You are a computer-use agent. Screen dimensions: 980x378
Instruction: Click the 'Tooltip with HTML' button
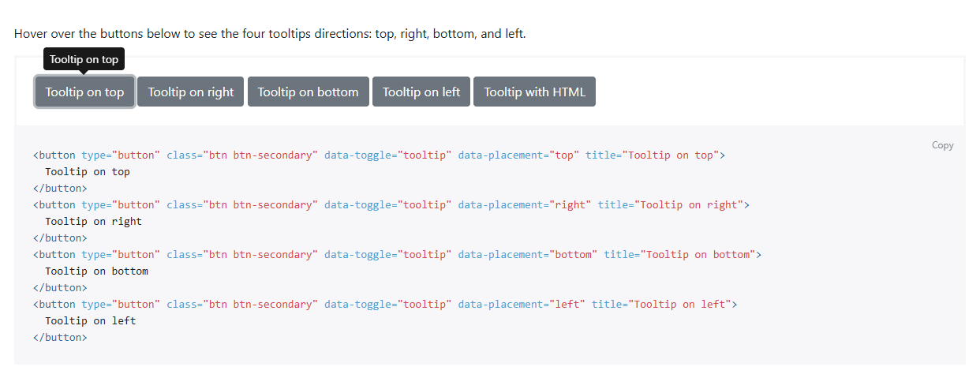point(534,92)
